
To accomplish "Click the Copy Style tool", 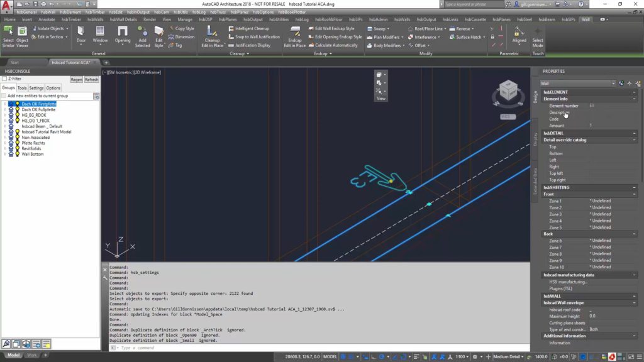I will pos(181,28).
